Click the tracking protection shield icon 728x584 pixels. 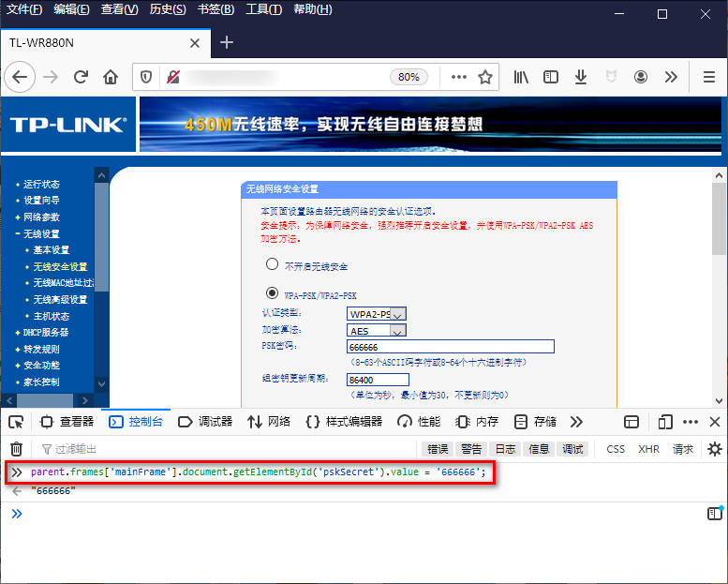(146, 77)
